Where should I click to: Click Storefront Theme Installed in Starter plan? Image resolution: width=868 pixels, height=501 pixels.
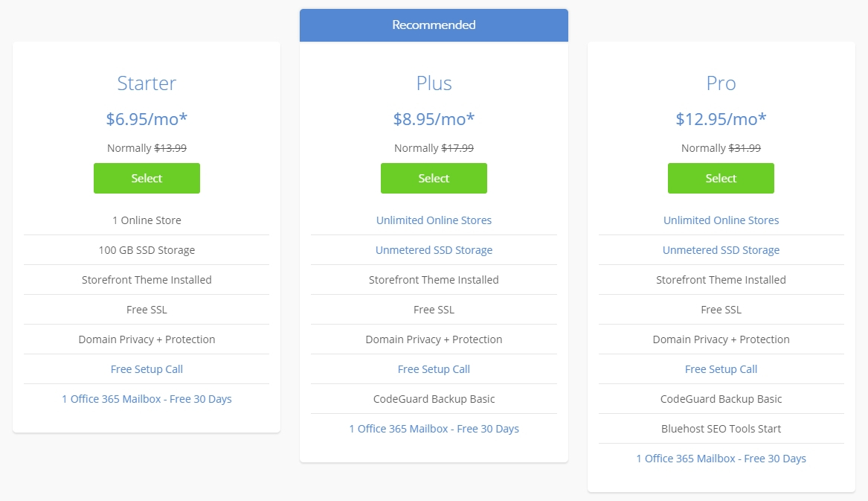click(147, 280)
